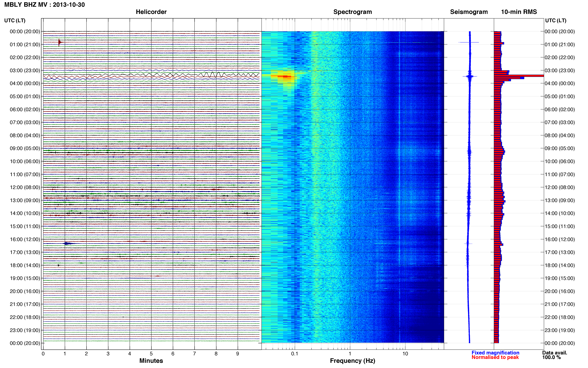Click the Minutes axis label
The height and width of the screenshot is (368, 588).
coord(151,361)
